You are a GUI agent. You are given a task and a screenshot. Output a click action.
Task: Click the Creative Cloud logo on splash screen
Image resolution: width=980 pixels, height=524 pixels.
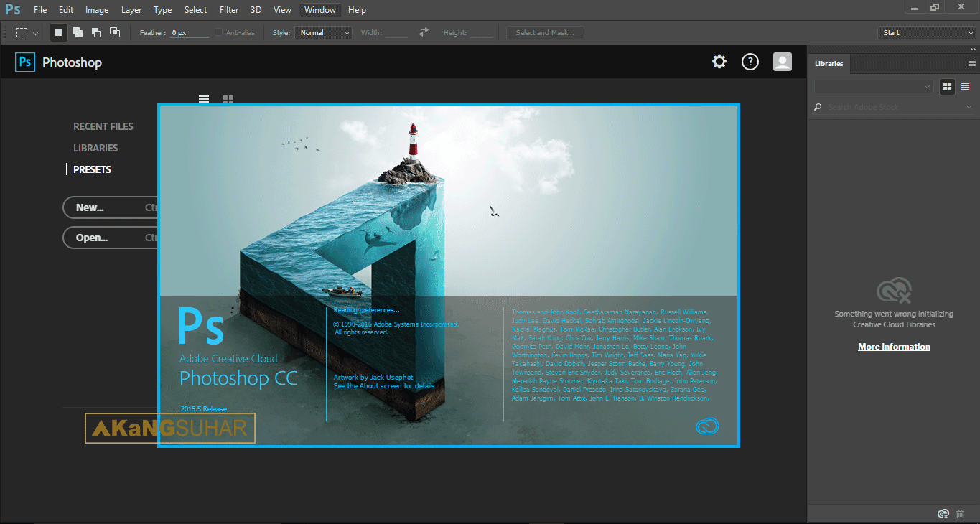coord(707,426)
